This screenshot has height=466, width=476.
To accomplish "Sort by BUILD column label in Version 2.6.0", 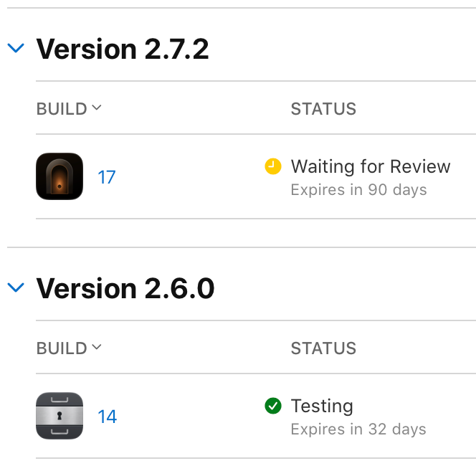I will (x=62, y=348).
